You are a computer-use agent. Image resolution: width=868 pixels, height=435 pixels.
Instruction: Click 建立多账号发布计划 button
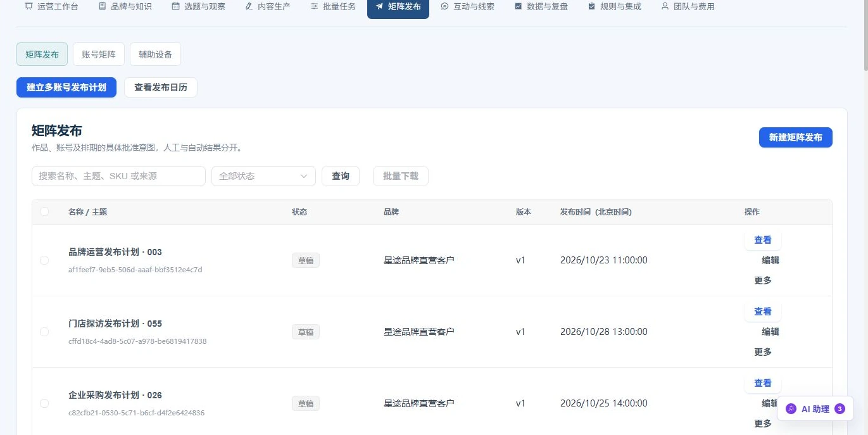pyautogui.click(x=66, y=87)
